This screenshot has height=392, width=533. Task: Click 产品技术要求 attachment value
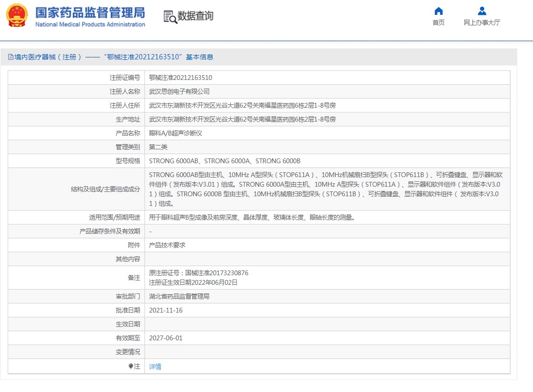coord(167,245)
